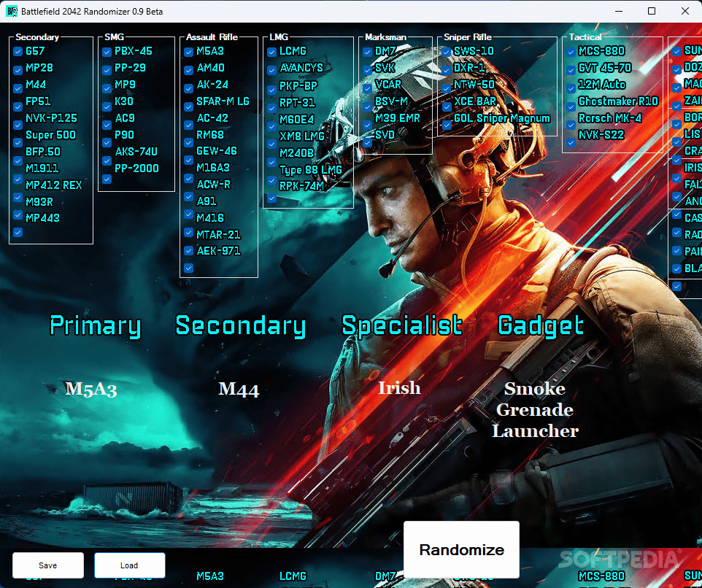Image resolution: width=702 pixels, height=588 pixels.
Task: Click the large Secondary heading
Action: pos(241,326)
